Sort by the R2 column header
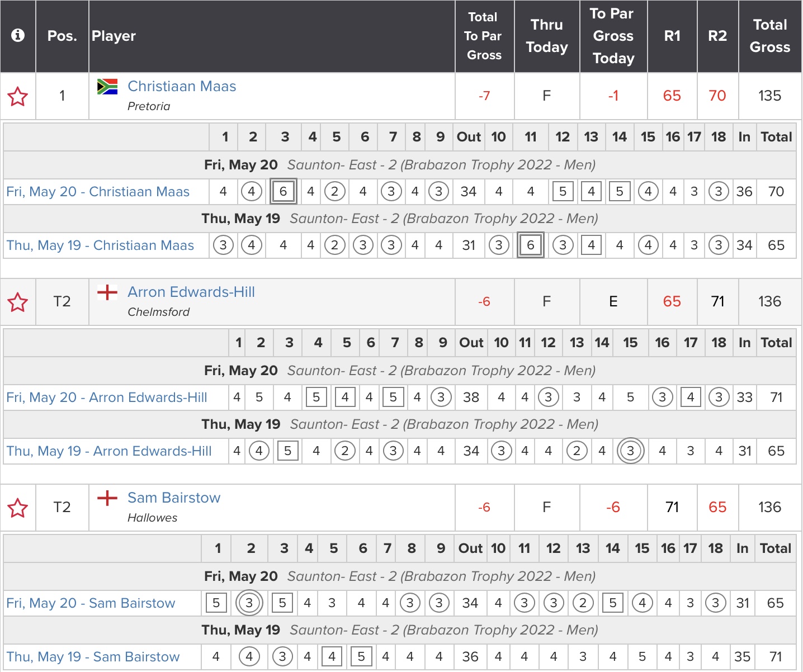 (x=717, y=36)
